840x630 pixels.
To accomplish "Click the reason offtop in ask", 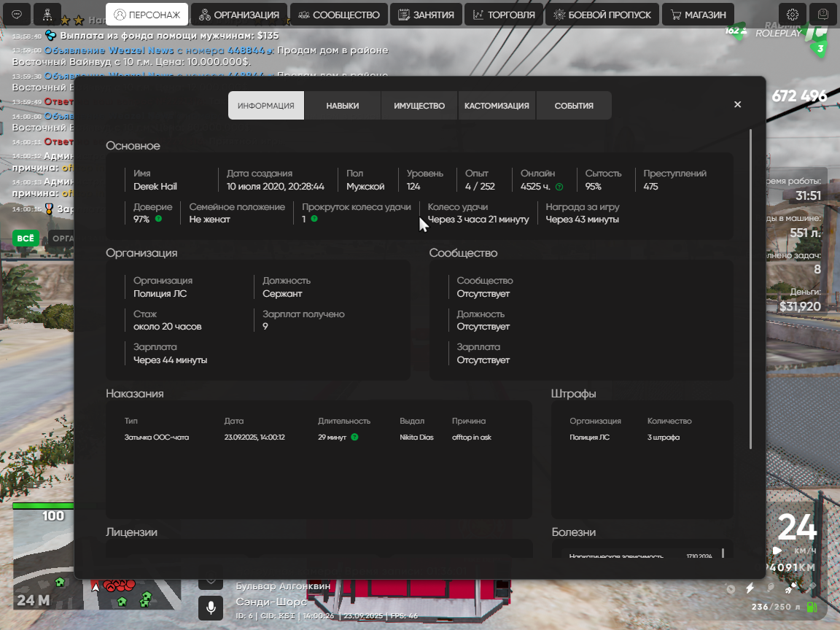I will tap(472, 437).
